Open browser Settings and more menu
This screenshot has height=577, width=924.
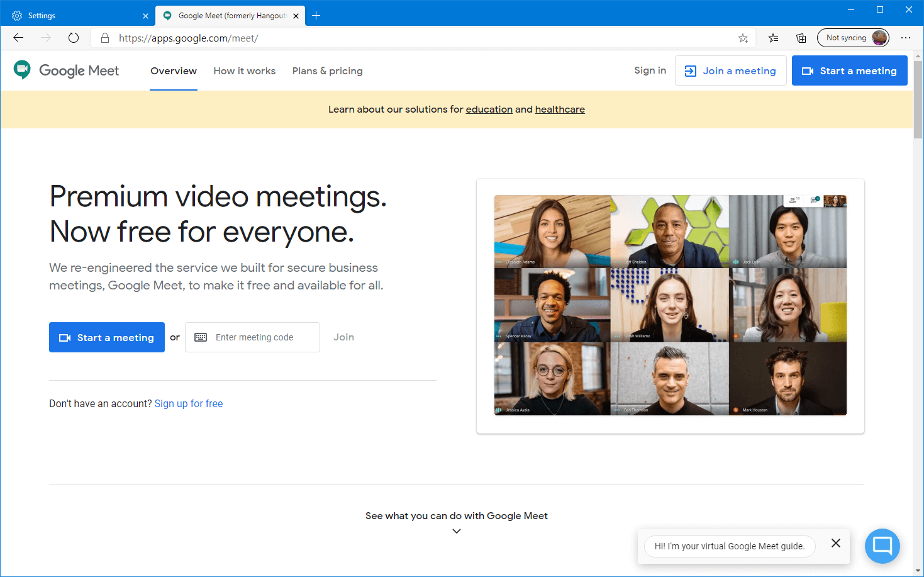(x=905, y=38)
